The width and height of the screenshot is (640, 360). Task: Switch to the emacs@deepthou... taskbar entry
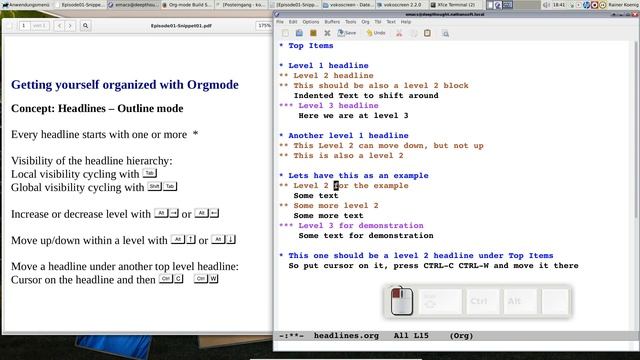pyautogui.click(x=133, y=5)
